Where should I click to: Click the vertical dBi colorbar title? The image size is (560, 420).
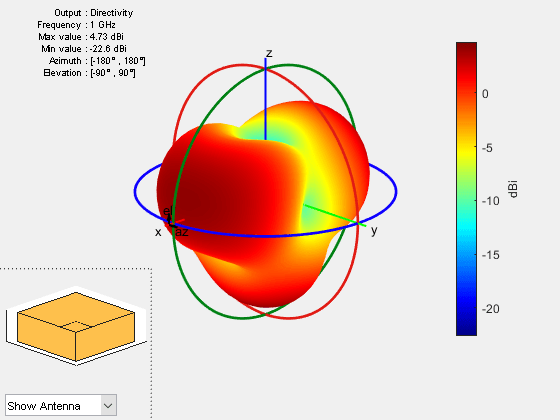pos(513,189)
